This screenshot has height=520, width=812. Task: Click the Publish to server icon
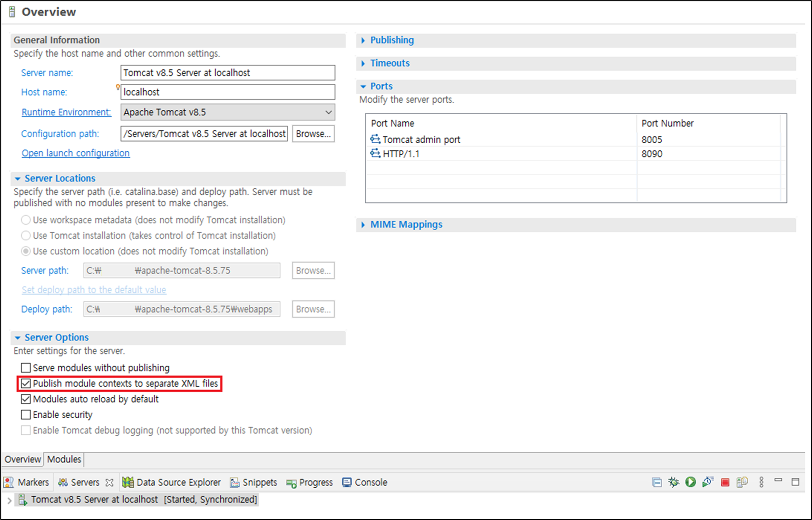pyautogui.click(x=742, y=482)
